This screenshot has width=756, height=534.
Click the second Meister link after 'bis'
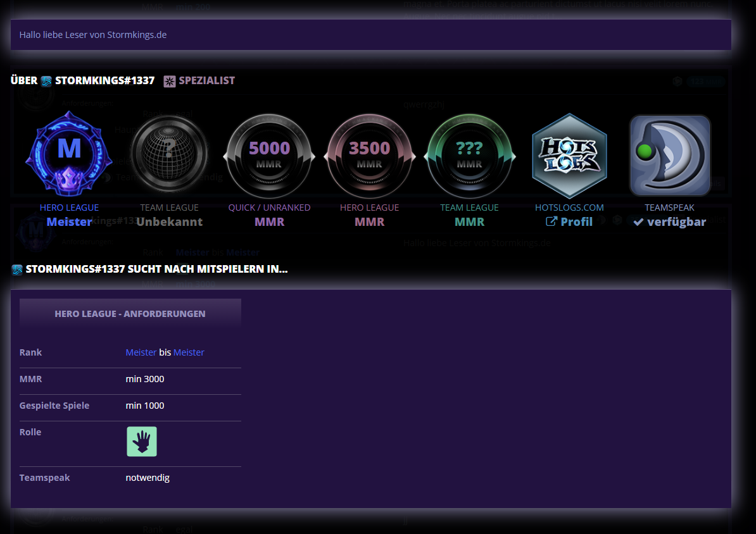pos(189,352)
